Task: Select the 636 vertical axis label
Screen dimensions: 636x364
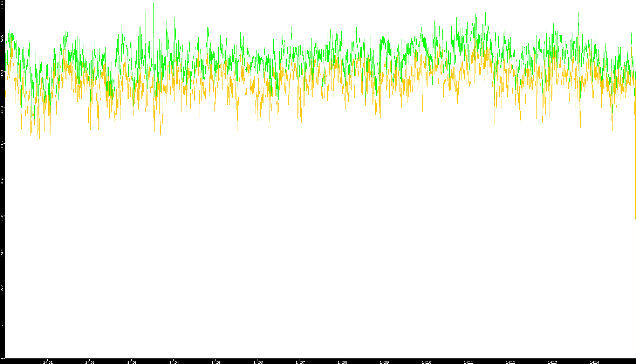Action: pos(2,324)
